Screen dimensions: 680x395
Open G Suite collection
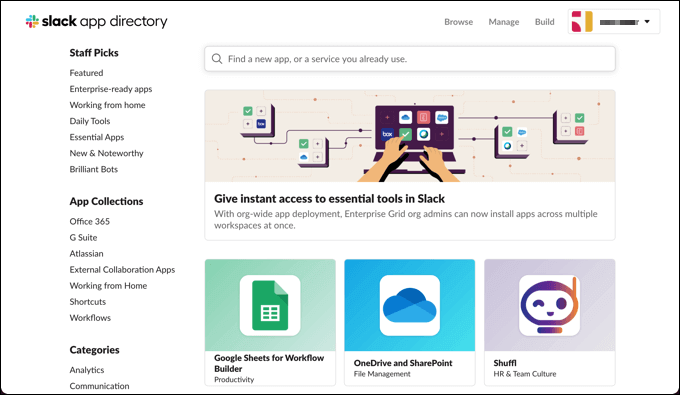[x=83, y=237]
